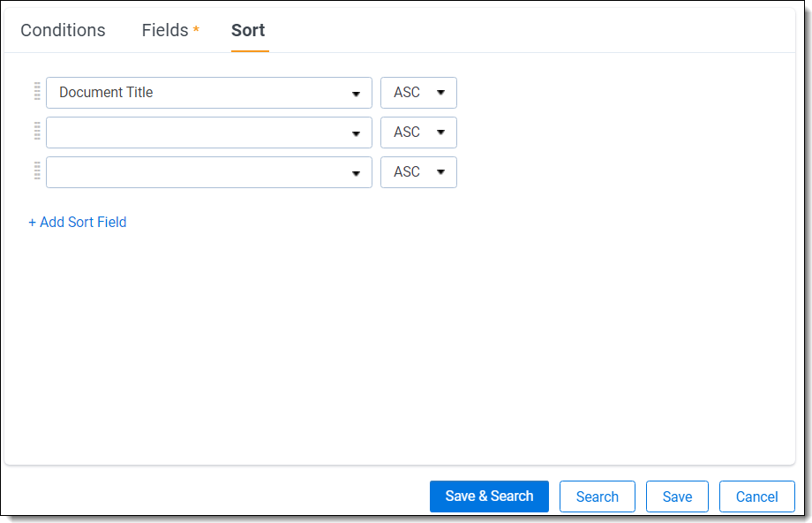Switch to the Fields tab
812x523 pixels.
pyautogui.click(x=165, y=30)
